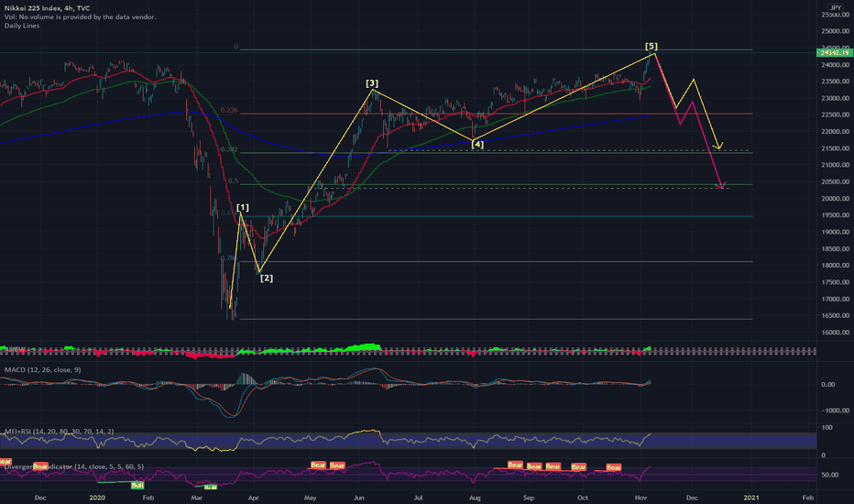Click the May label on time axis

[x=310, y=498]
